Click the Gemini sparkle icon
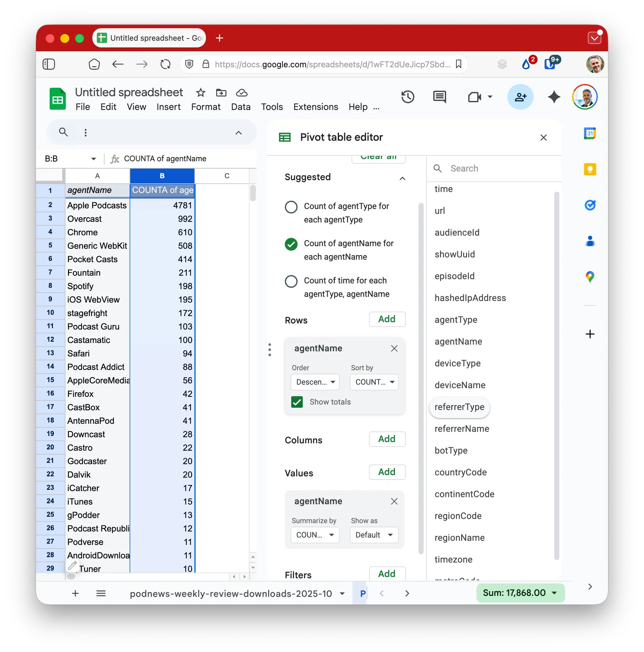The width and height of the screenshot is (644, 652). (x=554, y=97)
